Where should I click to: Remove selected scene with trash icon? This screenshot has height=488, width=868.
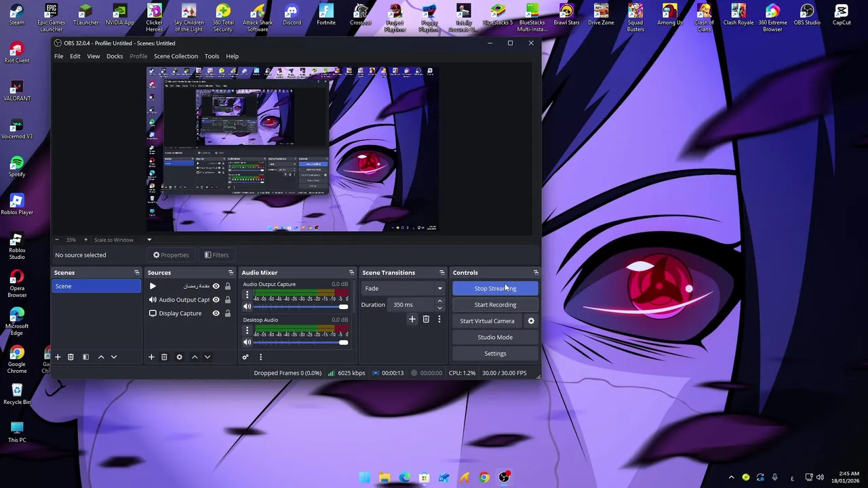coord(71,357)
